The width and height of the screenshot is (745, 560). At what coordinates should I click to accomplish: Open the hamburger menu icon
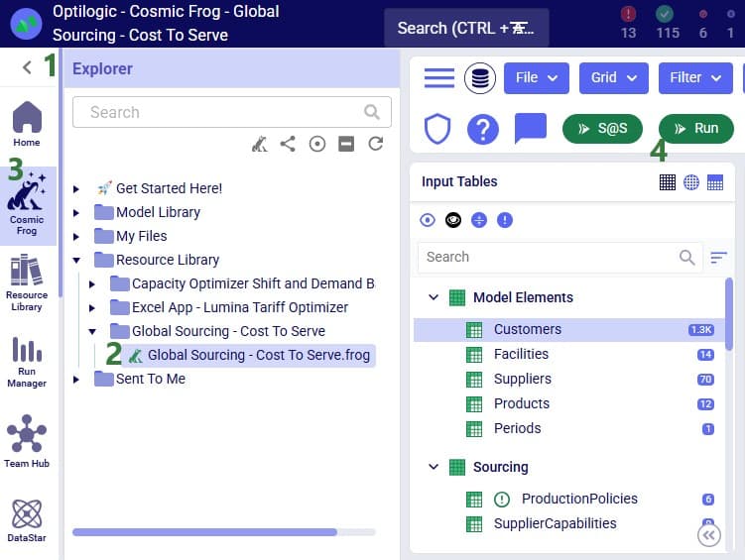pos(439,78)
